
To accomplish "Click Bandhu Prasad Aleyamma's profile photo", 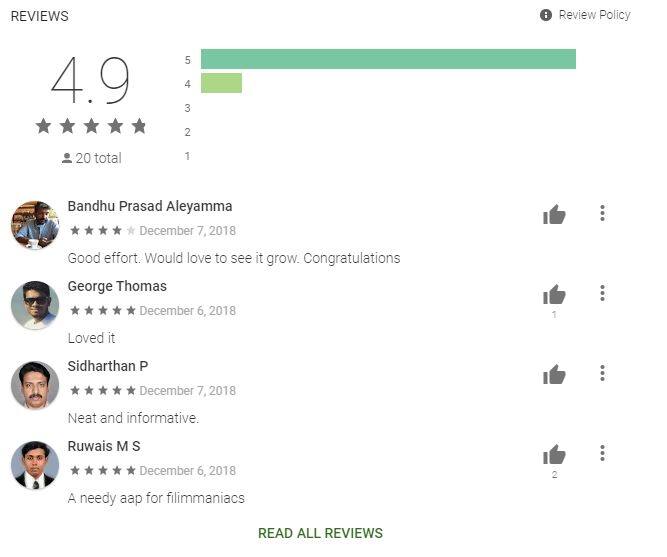I will click(x=35, y=225).
